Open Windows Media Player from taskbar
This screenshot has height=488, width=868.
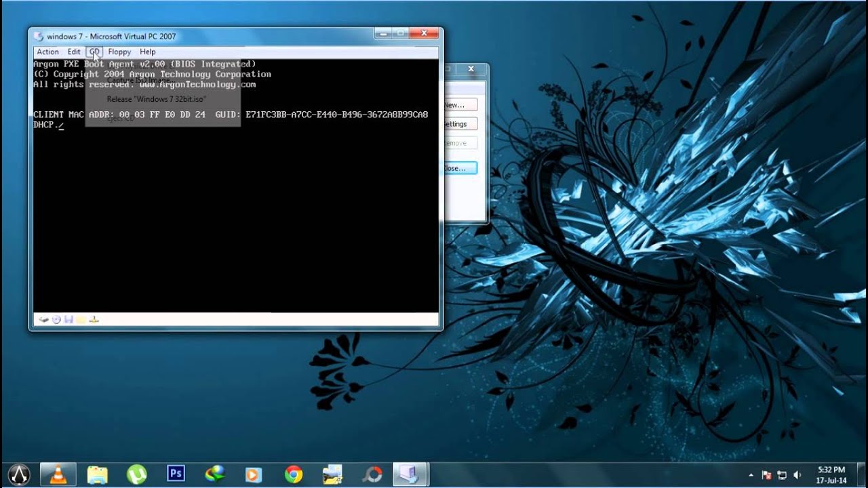tap(254, 474)
